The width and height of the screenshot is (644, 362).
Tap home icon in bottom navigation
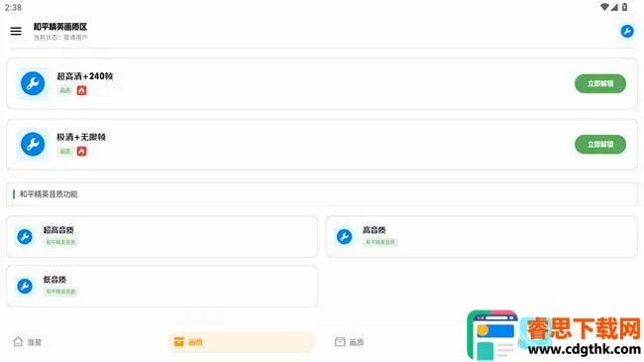18,341
